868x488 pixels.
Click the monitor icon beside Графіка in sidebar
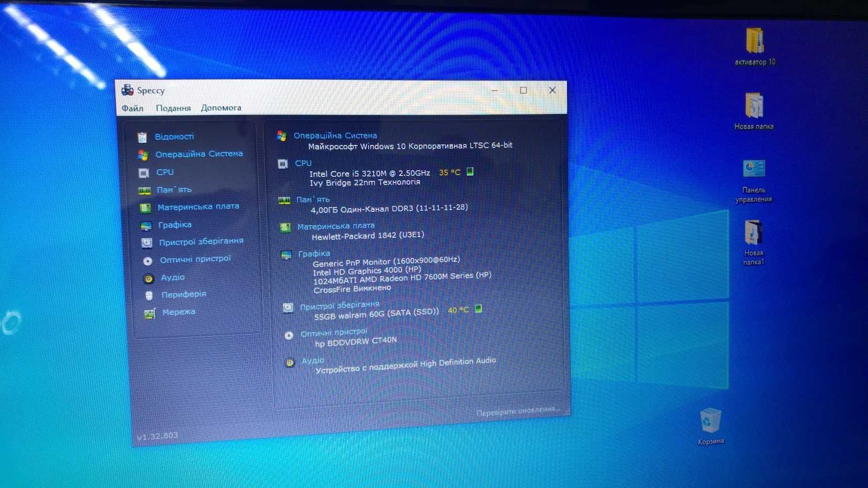[146, 226]
